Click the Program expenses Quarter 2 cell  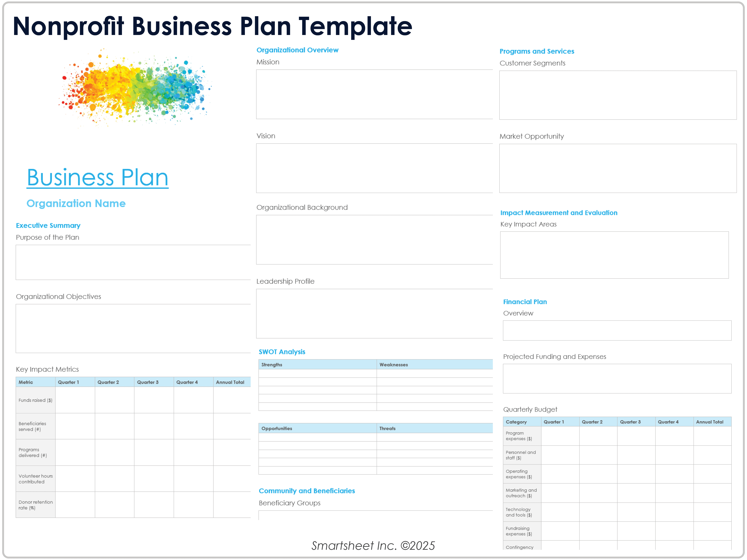click(598, 436)
